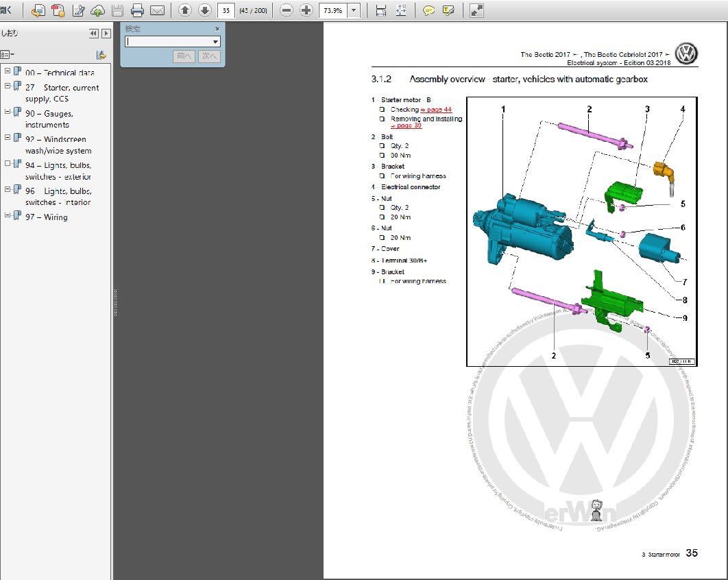728x580 pixels.
Task: Expand the '00 – Technical data' bookmark
Action: click(8, 71)
